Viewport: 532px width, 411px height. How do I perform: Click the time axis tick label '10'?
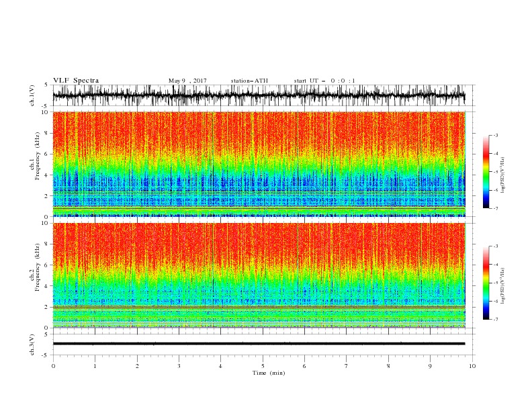[x=472, y=366]
